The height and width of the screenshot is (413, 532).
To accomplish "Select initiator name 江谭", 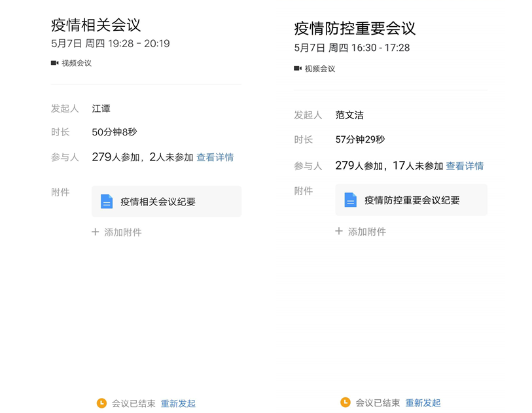I will coord(101,109).
